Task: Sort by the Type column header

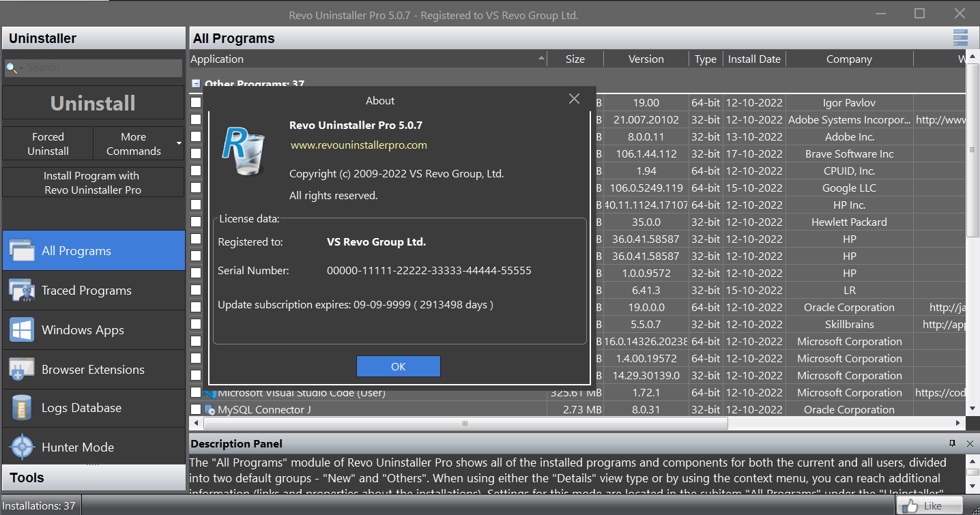Action: [706, 59]
